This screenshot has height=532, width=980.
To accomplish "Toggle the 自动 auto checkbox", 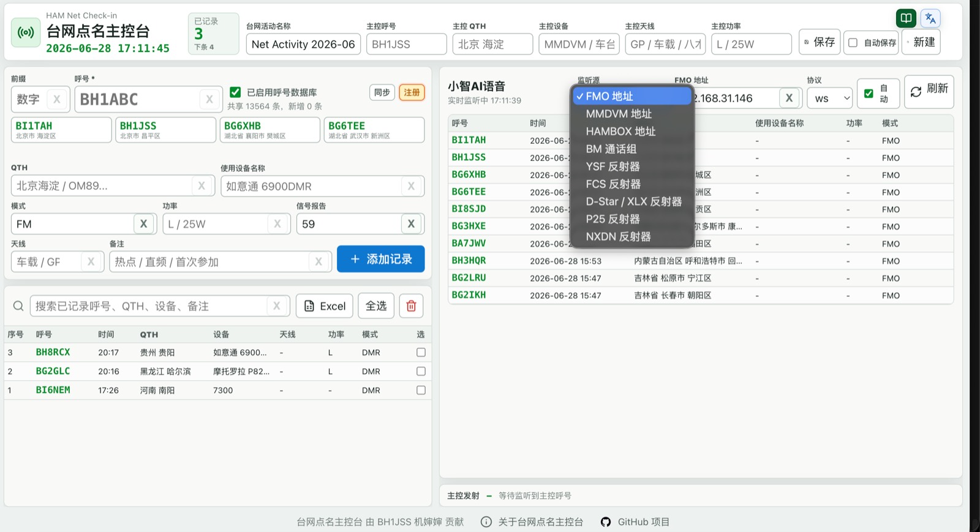I will coord(869,94).
